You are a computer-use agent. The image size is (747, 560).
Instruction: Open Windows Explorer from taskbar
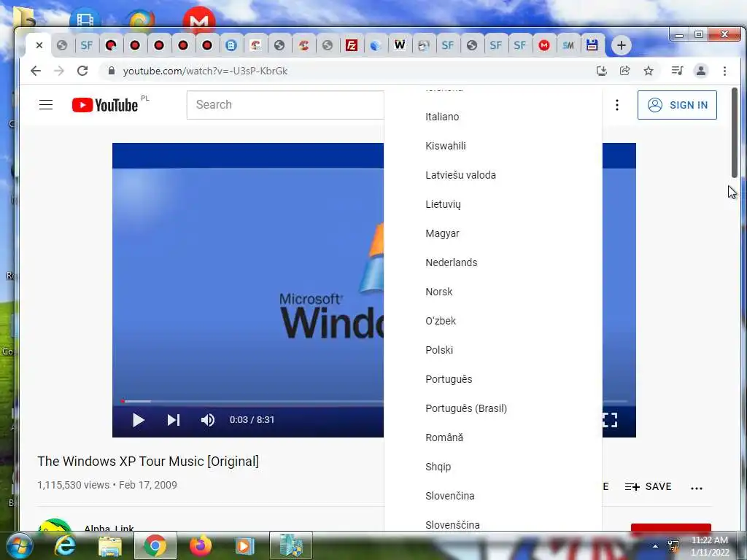pos(110,545)
